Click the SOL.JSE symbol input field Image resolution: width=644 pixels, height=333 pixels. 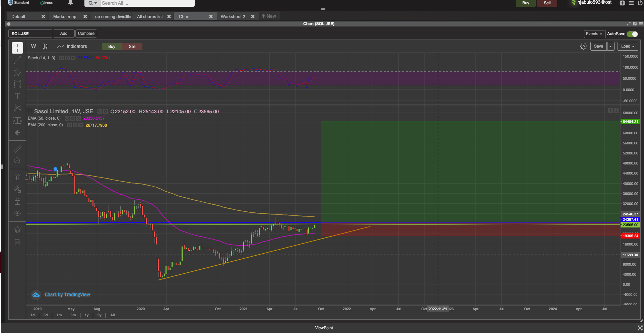[30, 34]
